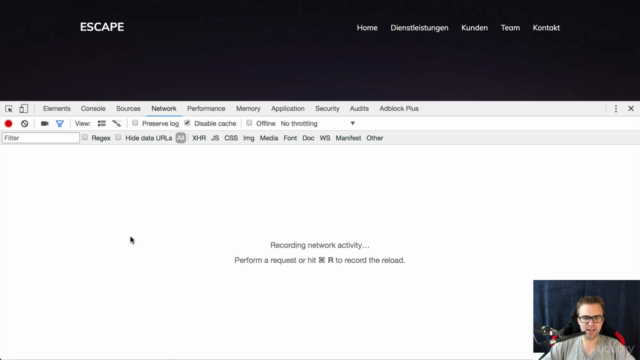Viewport: 640px width, 360px height.
Task: Open the Security tab
Action: coord(327,109)
